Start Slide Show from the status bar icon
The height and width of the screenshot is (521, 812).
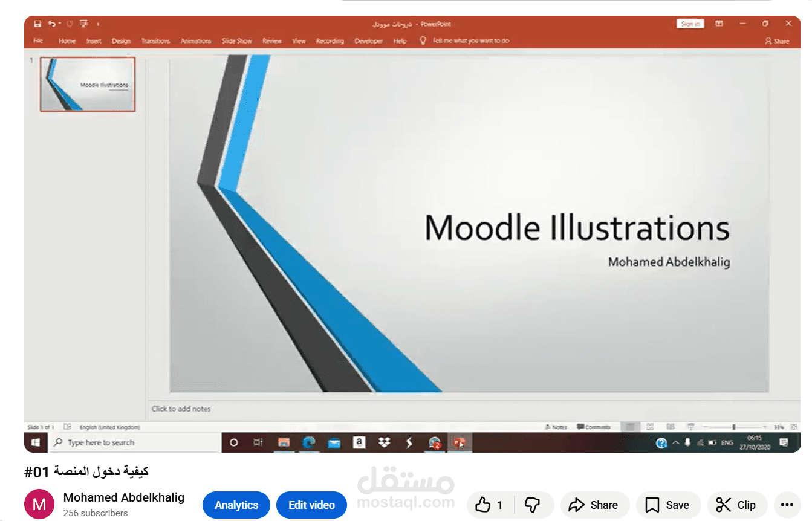point(690,427)
